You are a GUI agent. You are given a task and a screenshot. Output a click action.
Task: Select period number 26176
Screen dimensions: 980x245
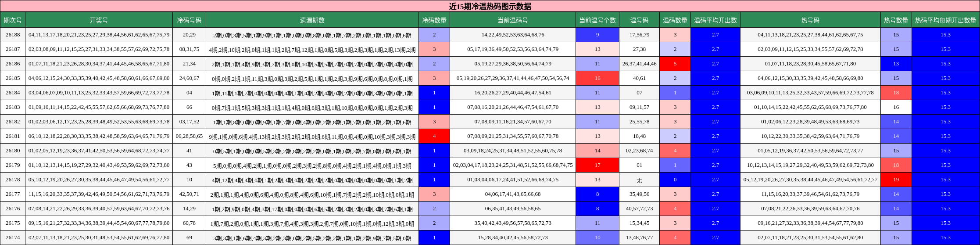click(13, 209)
